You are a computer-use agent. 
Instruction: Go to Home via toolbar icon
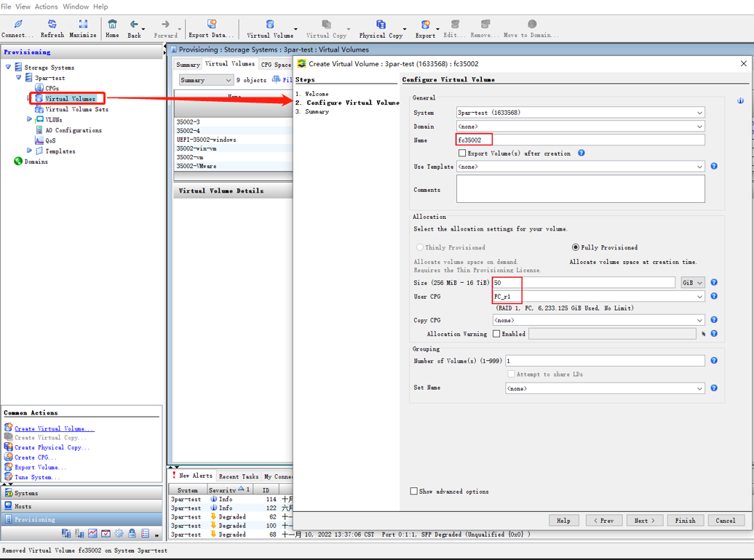pyautogui.click(x=112, y=24)
